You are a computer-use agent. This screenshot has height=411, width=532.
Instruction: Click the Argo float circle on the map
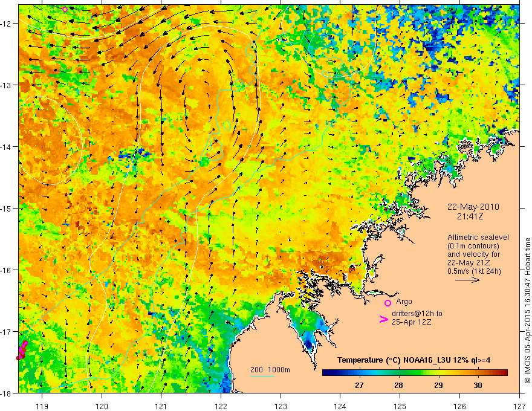click(x=65, y=9)
